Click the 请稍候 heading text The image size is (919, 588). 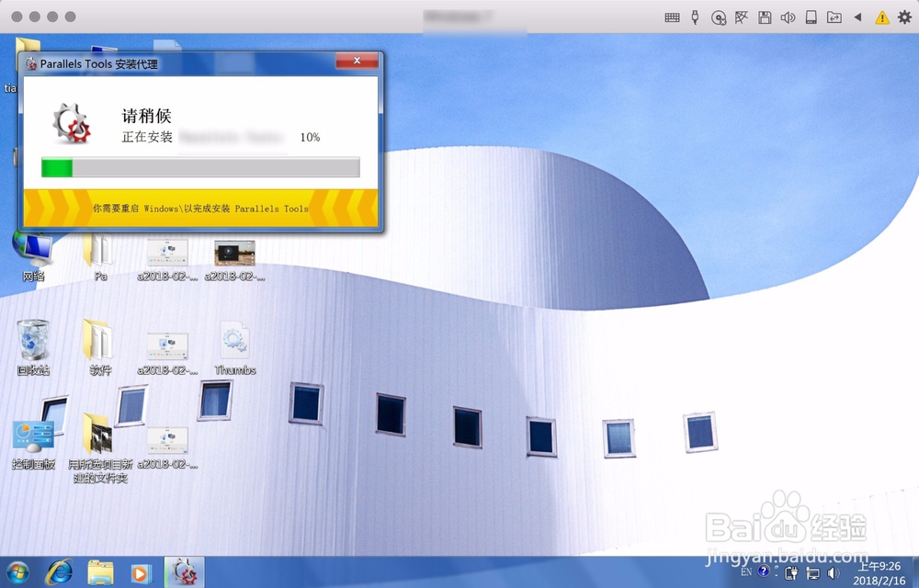click(146, 116)
